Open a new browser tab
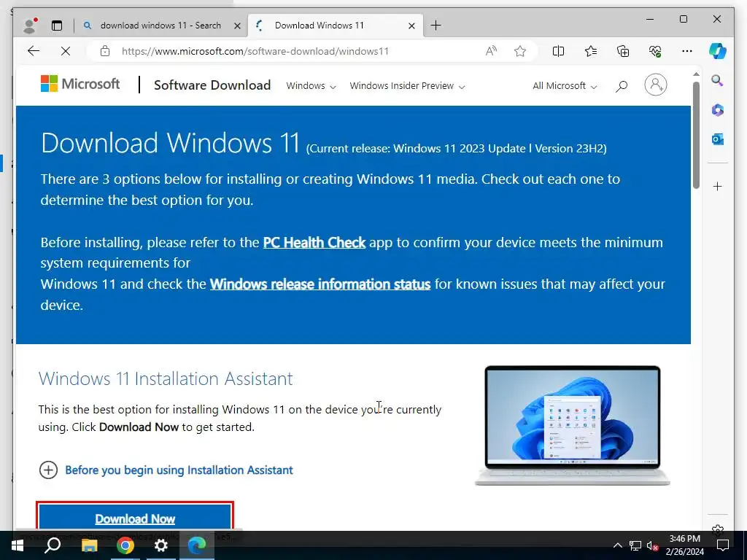This screenshot has height=560, width=747. pos(436,26)
